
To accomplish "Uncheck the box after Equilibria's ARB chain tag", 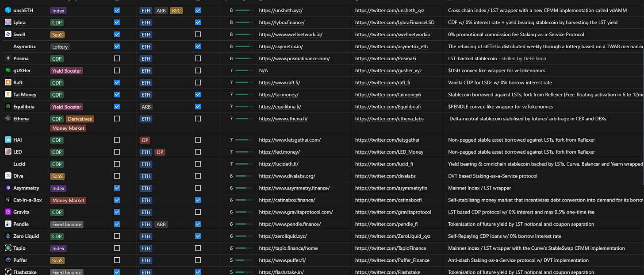I will pos(198,106).
